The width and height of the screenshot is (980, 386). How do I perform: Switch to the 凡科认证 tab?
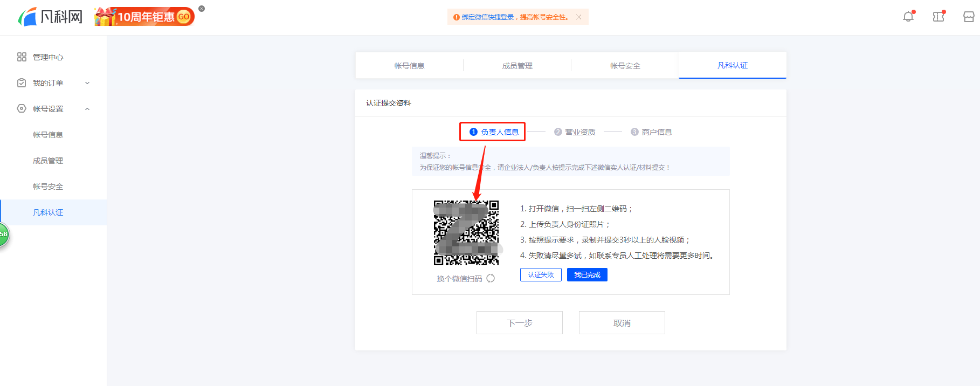[733, 65]
